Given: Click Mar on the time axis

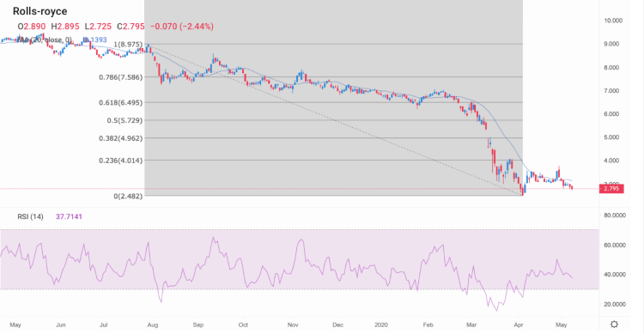Looking at the screenshot, I should [471, 325].
